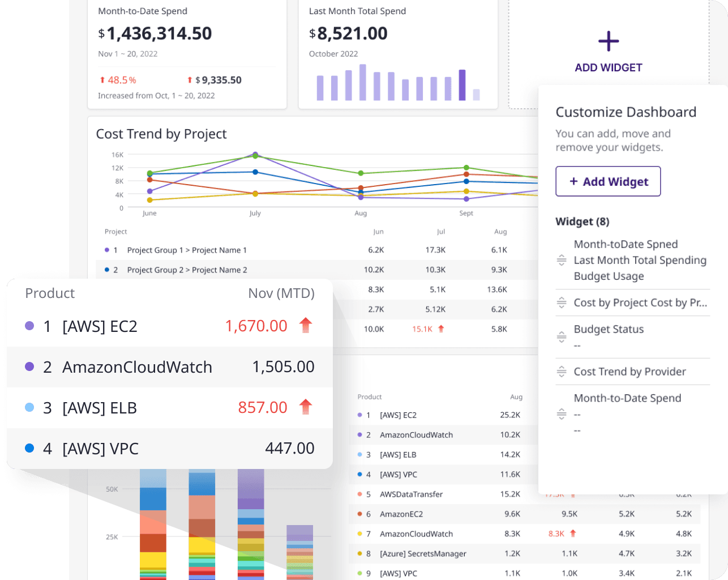Select the AWSDataTransfer row in product table
The image size is (728, 580).
click(411, 494)
